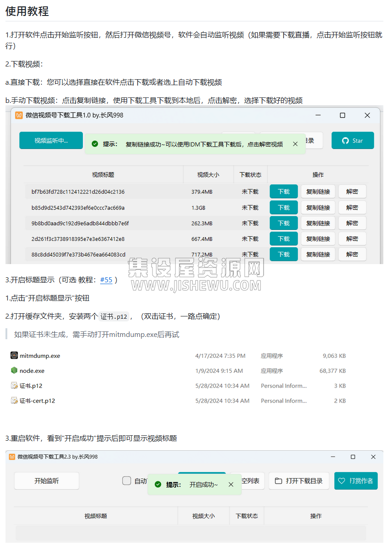Image resolution: width=392 pixels, height=550 pixels.
Task: Copy link for 2d261f3c3738 video
Action: point(318,239)
